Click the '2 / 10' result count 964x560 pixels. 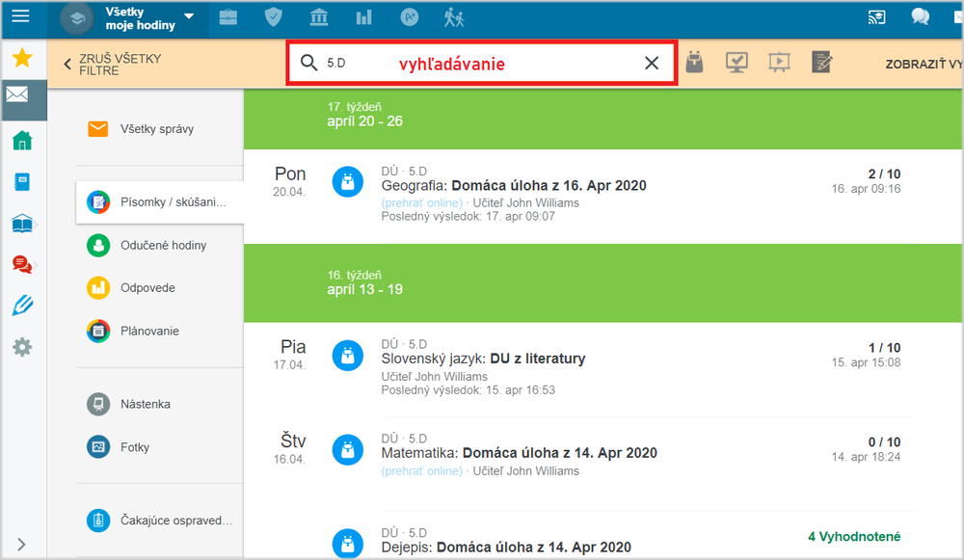[x=884, y=173]
